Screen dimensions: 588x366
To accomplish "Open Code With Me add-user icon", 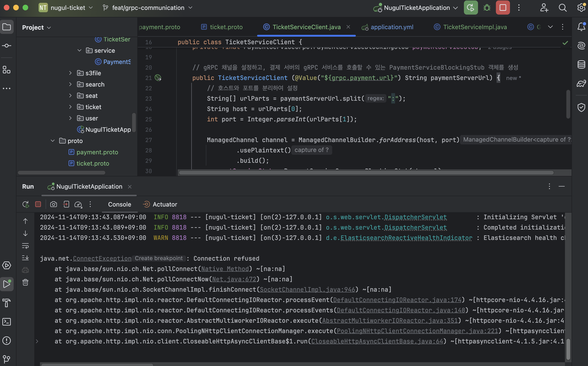I will click(x=544, y=8).
